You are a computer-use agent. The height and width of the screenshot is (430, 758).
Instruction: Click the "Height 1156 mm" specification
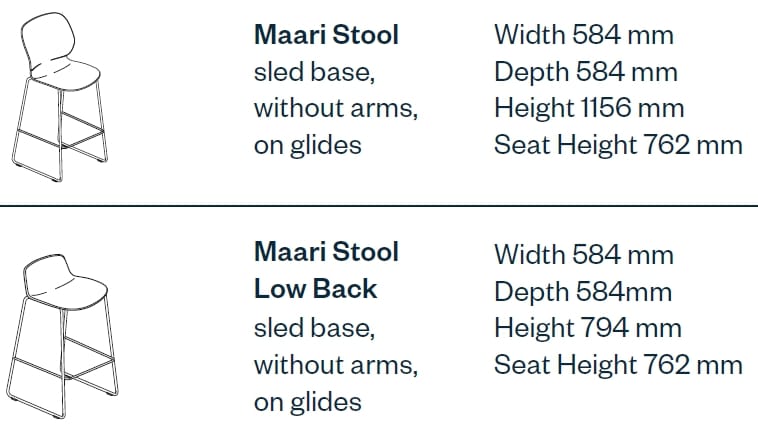[597, 108]
